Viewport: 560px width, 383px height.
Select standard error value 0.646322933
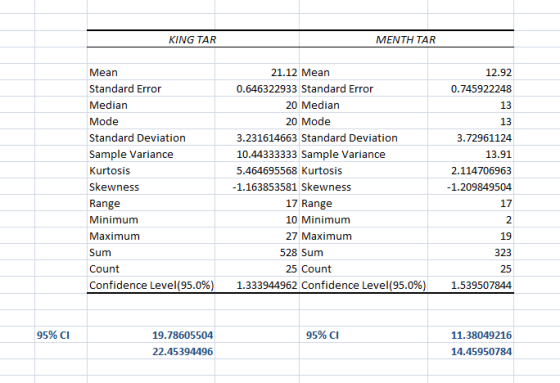pos(266,89)
